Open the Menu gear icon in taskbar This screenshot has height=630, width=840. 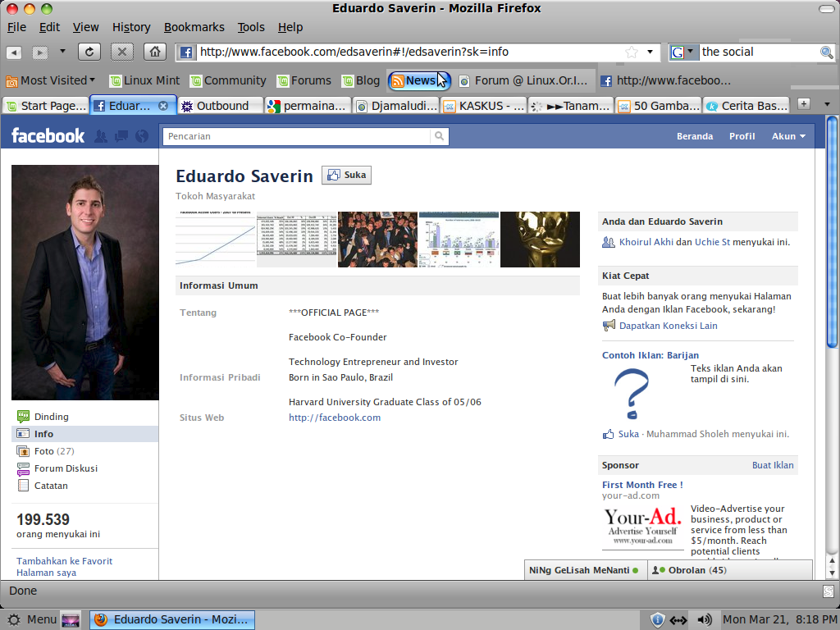click(x=14, y=620)
